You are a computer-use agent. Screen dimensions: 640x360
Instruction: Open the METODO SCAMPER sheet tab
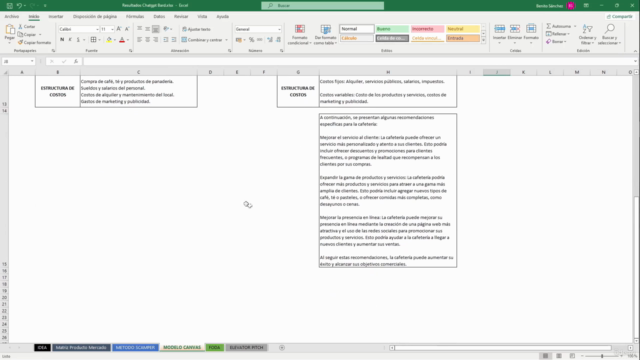click(135, 347)
